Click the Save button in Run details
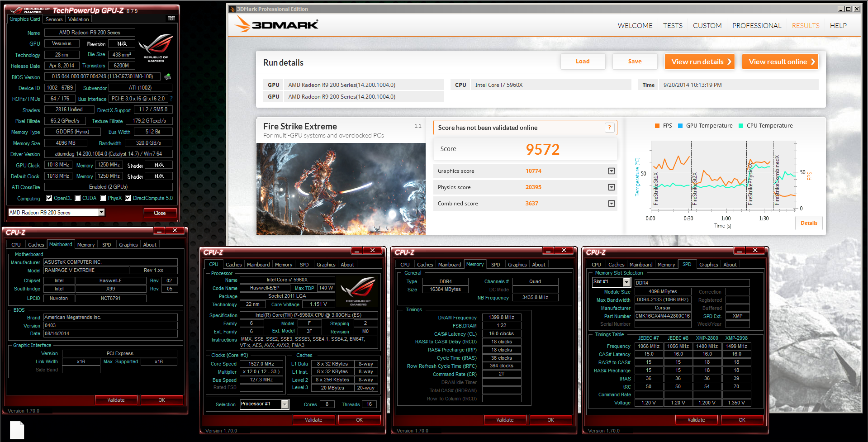 click(x=635, y=62)
